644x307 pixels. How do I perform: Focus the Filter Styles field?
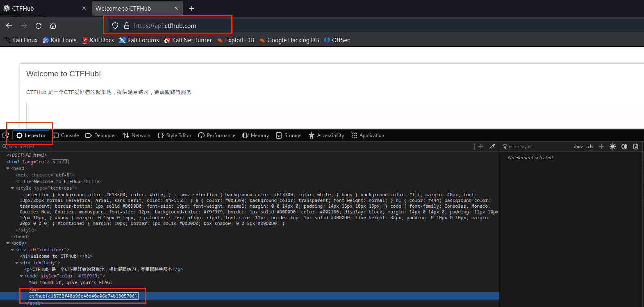click(x=536, y=147)
